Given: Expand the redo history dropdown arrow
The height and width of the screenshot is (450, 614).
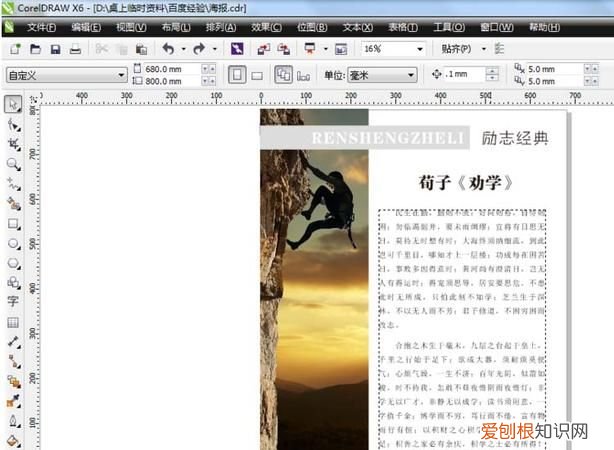Looking at the screenshot, I should pyautogui.click(x=215, y=49).
